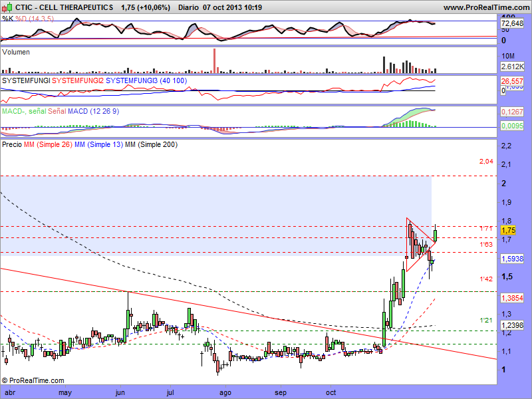Viewport: 532px width, 399px height.
Task: Open the Diario timeframe label
Action: pos(188,7)
